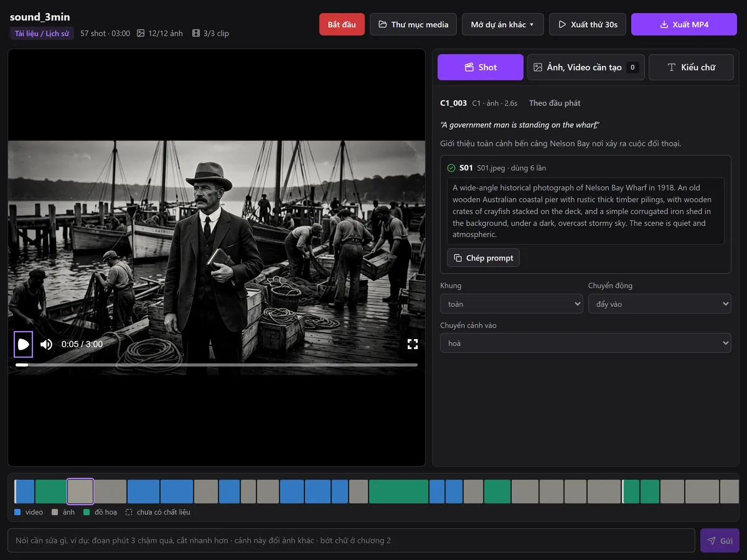The image size is (747, 560).
Task: Click the project title sound_3min
Action: (40, 17)
